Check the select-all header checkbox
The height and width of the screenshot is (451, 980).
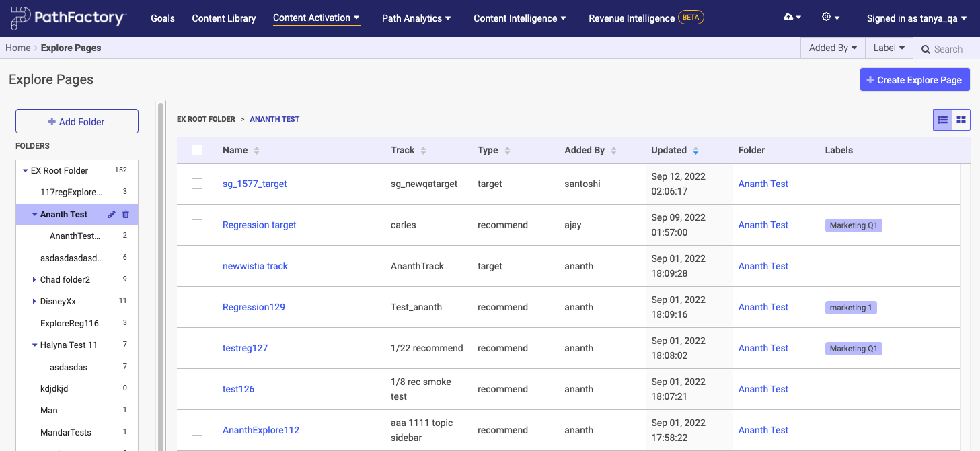click(197, 150)
